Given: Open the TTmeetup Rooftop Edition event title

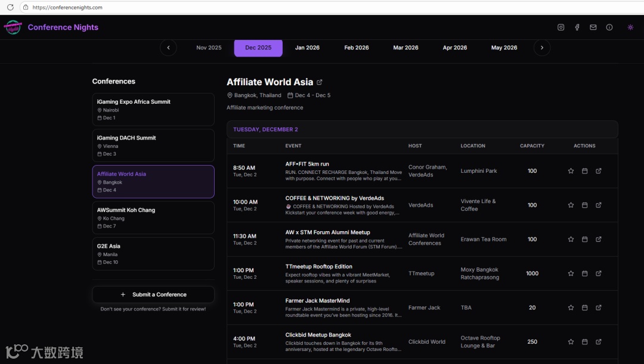Looking at the screenshot, I should tap(318, 266).
